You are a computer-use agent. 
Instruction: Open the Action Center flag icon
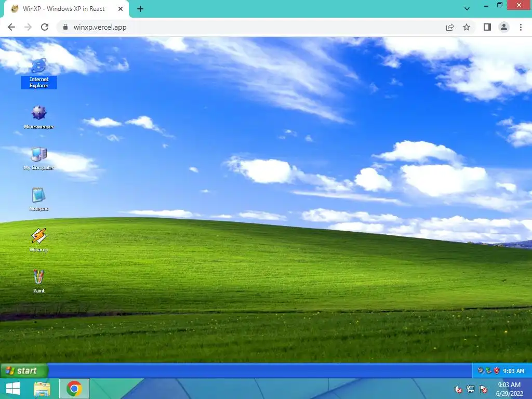tap(483, 389)
